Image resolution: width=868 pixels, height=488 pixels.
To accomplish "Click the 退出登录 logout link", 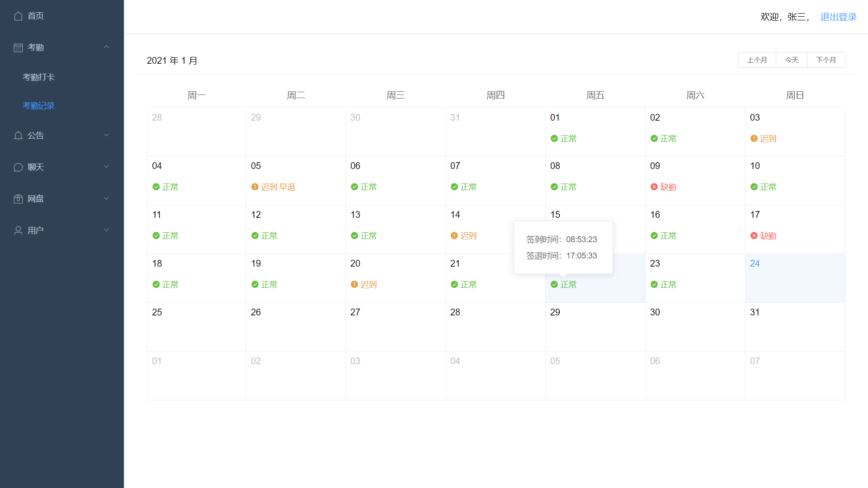I will (838, 17).
